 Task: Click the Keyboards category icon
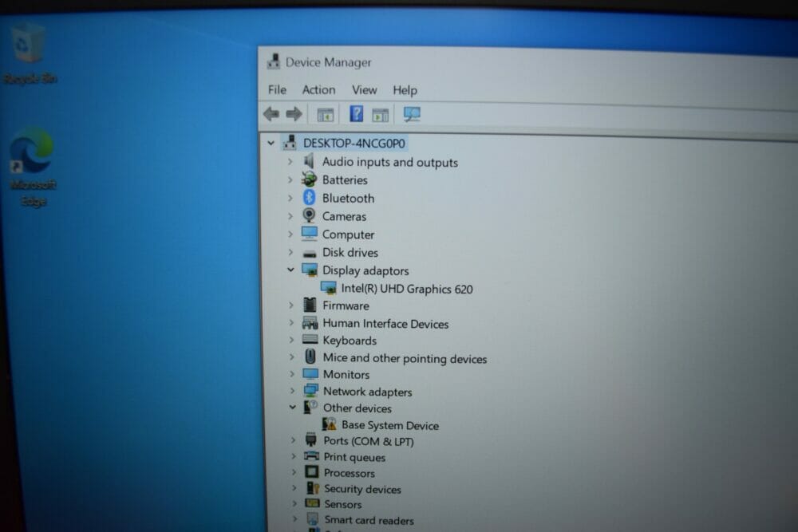[310, 339]
